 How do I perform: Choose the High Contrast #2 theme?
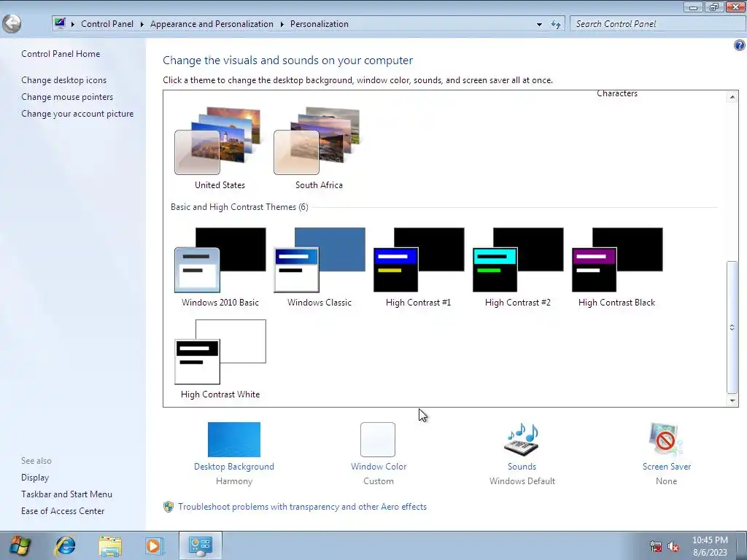(518, 267)
